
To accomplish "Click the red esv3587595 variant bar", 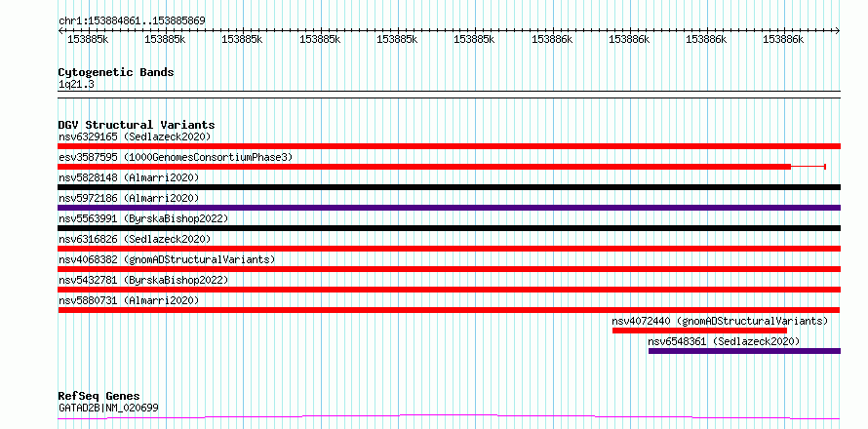I will tap(424, 167).
